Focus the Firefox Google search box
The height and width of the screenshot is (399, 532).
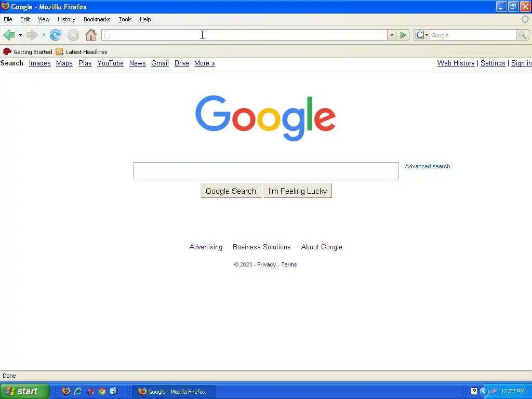(473, 35)
